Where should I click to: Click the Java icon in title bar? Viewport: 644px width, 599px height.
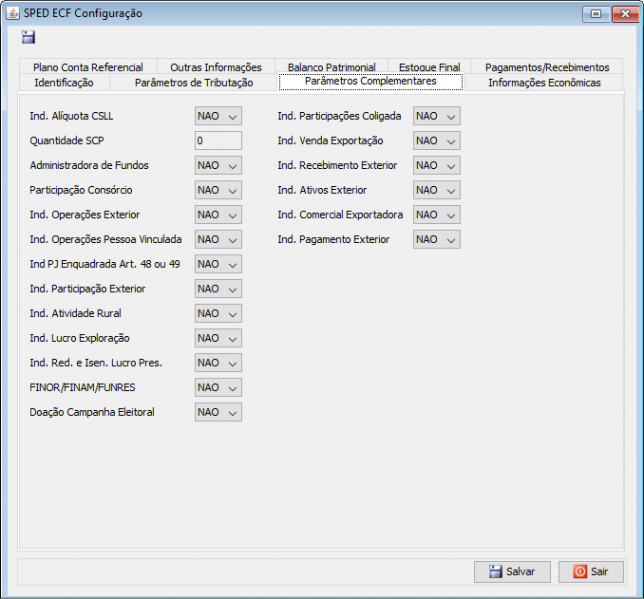[13, 13]
